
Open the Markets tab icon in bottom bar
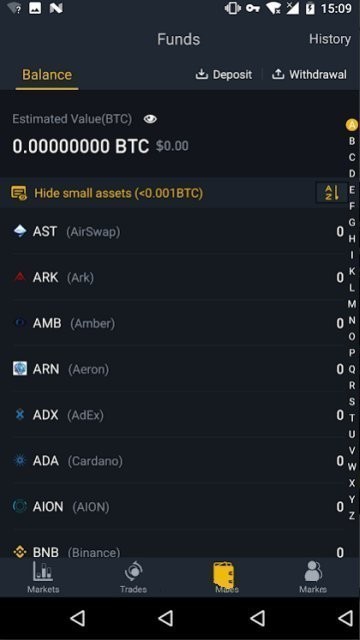43,571
